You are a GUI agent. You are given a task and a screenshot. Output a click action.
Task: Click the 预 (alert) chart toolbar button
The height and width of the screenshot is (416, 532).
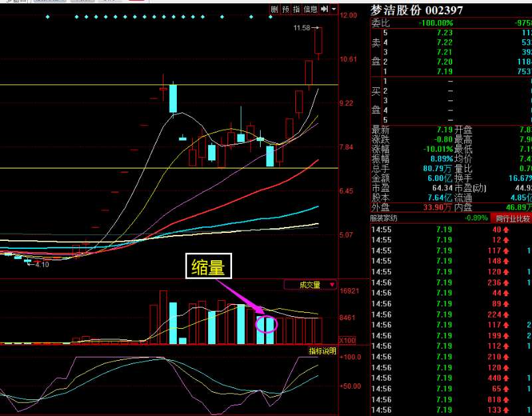click(286, 9)
